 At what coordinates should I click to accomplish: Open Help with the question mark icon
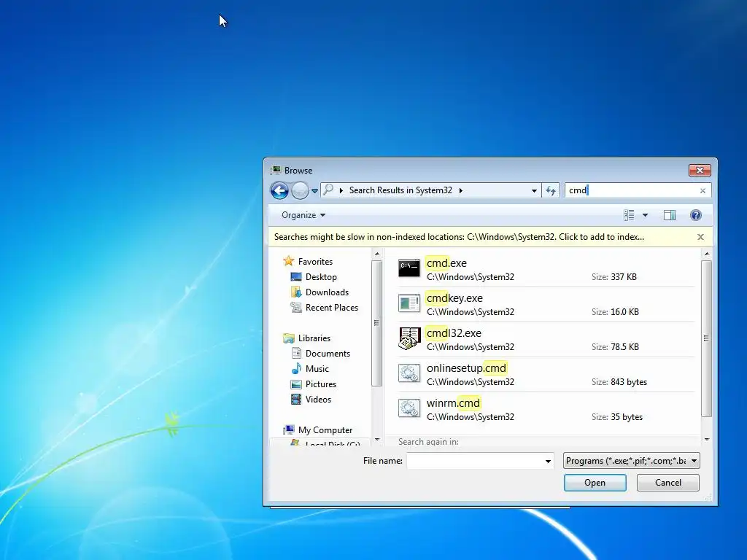[695, 215]
